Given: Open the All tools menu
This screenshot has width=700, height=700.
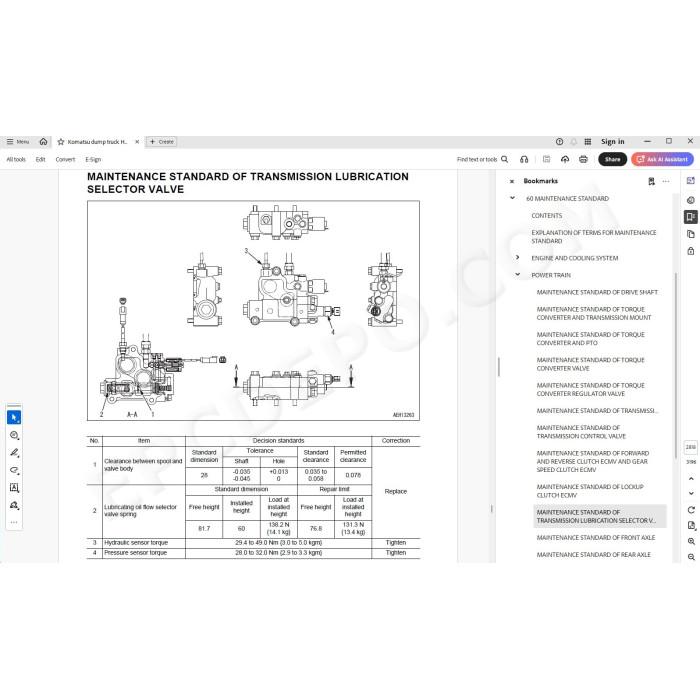Looking at the screenshot, I should click(16, 159).
